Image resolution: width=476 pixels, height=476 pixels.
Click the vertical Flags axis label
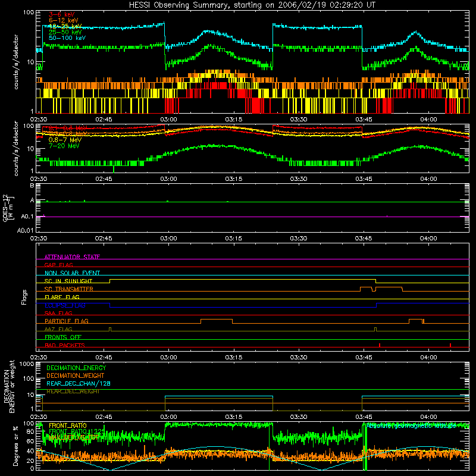click(24, 297)
